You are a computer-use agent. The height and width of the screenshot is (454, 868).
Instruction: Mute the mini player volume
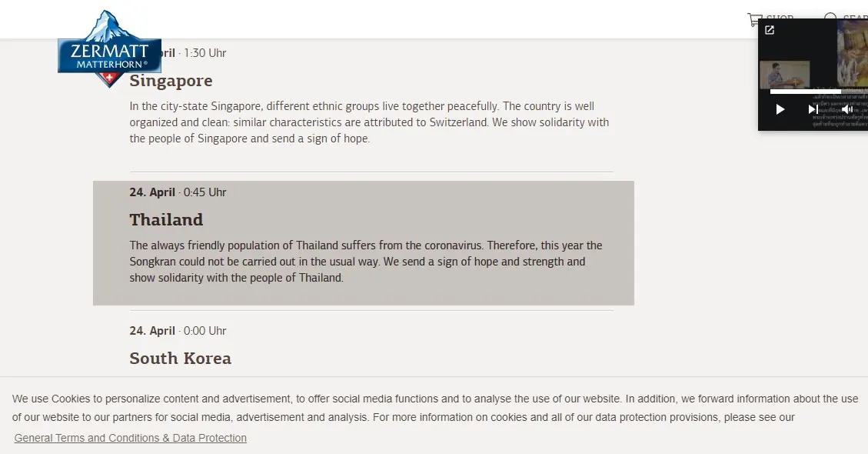pyautogui.click(x=846, y=109)
